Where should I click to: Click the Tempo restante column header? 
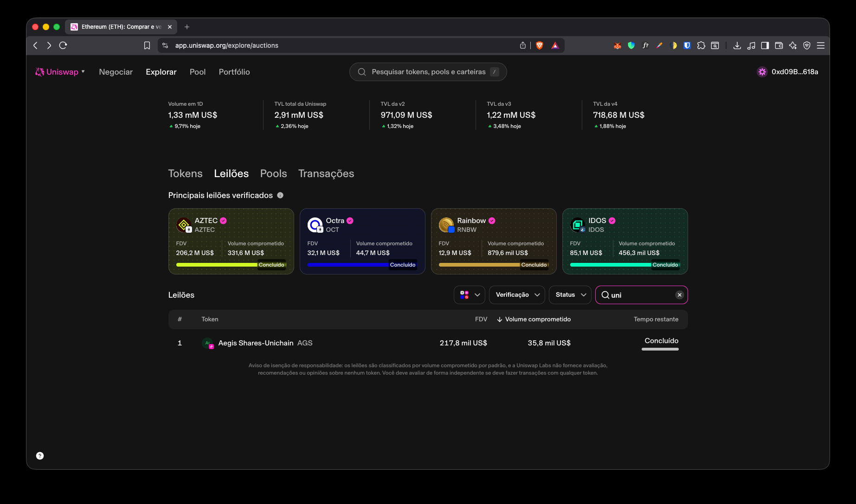pyautogui.click(x=656, y=319)
